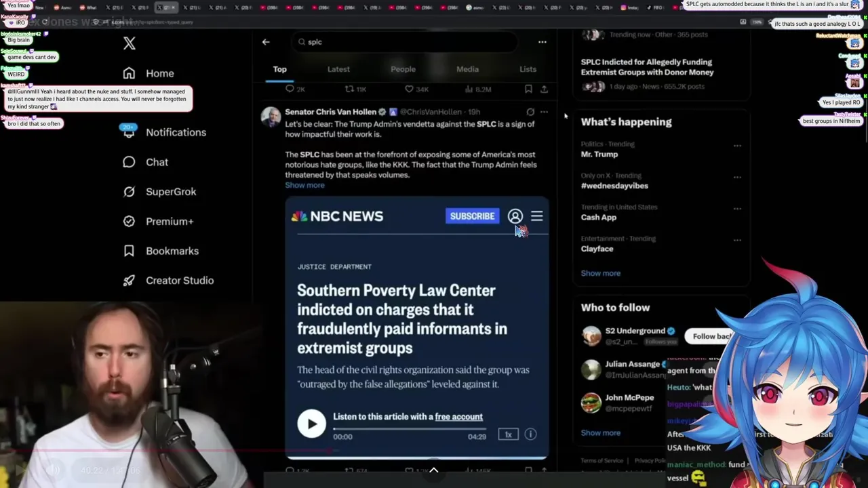The image size is (868, 488).
Task: Open the audio player info icon
Action: (x=530, y=434)
